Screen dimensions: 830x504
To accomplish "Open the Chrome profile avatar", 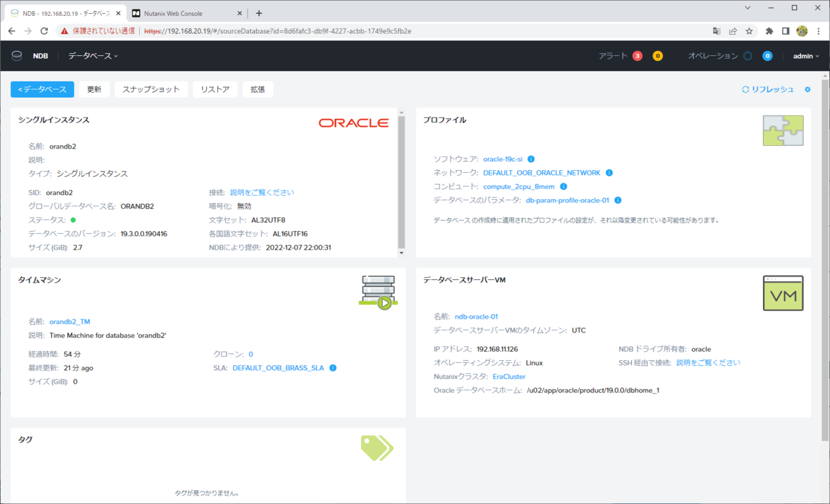I will (802, 31).
